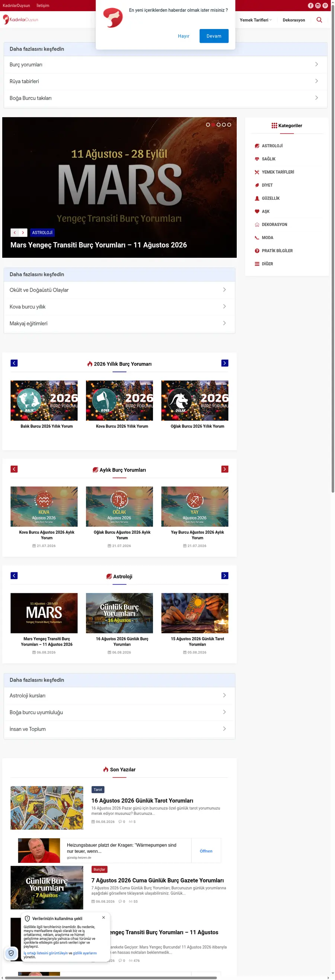Open the Pinterest icon in top bar

tap(325, 6)
